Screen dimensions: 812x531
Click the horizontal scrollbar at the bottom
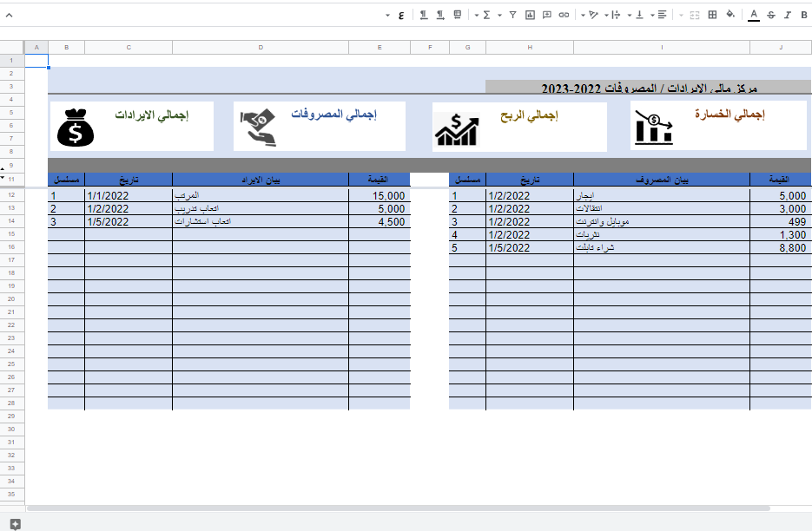[417, 508]
